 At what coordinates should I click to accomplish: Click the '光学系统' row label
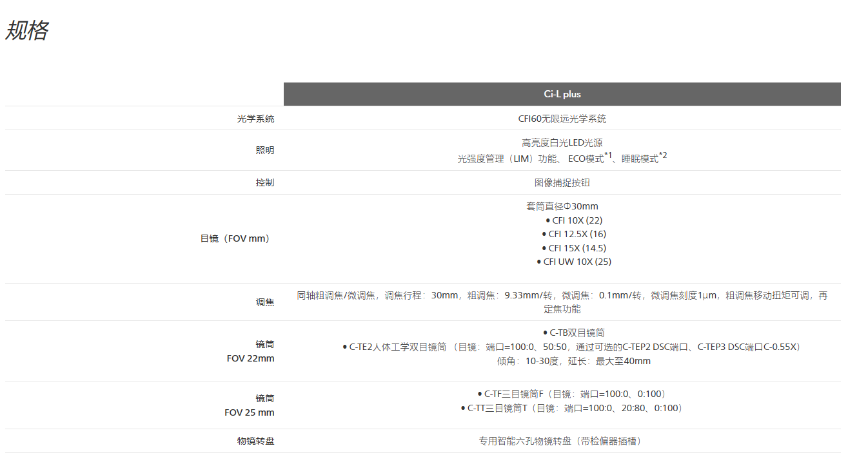coord(255,119)
